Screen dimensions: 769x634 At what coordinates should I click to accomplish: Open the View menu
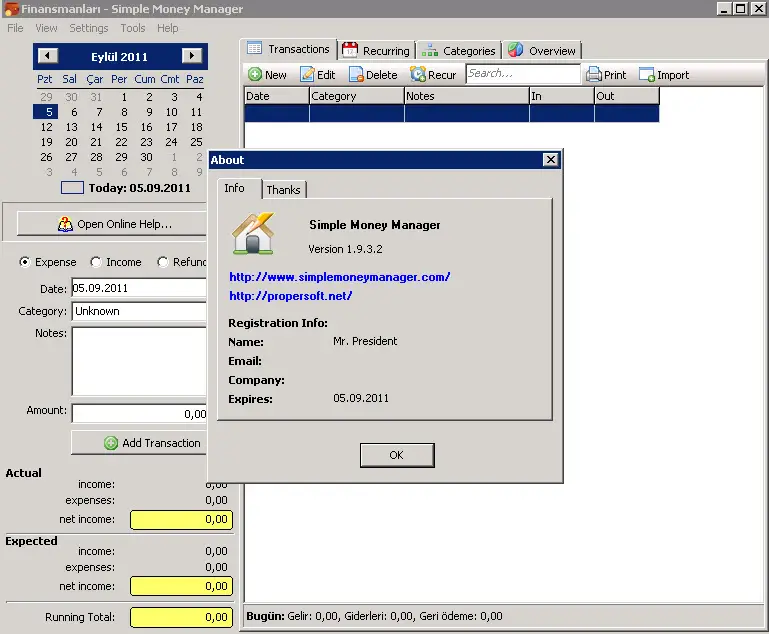(x=46, y=28)
